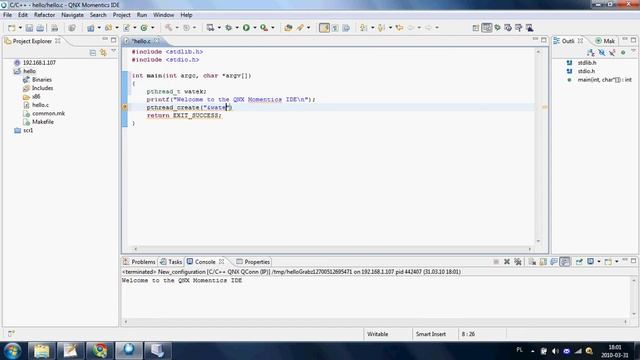Click the error marker beside pthread_create line
The image size is (640, 360).
click(125, 107)
